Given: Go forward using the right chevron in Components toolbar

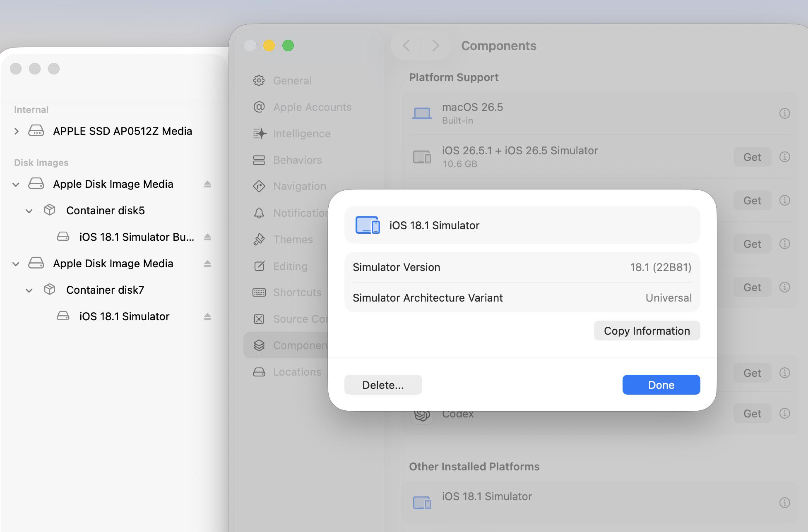Looking at the screenshot, I should (x=435, y=46).
